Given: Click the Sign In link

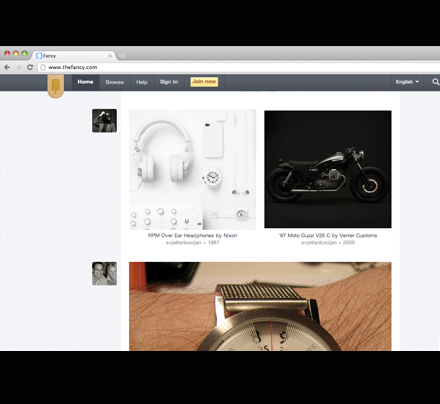Looking at the screenshot, I should (x=169, y=82).
